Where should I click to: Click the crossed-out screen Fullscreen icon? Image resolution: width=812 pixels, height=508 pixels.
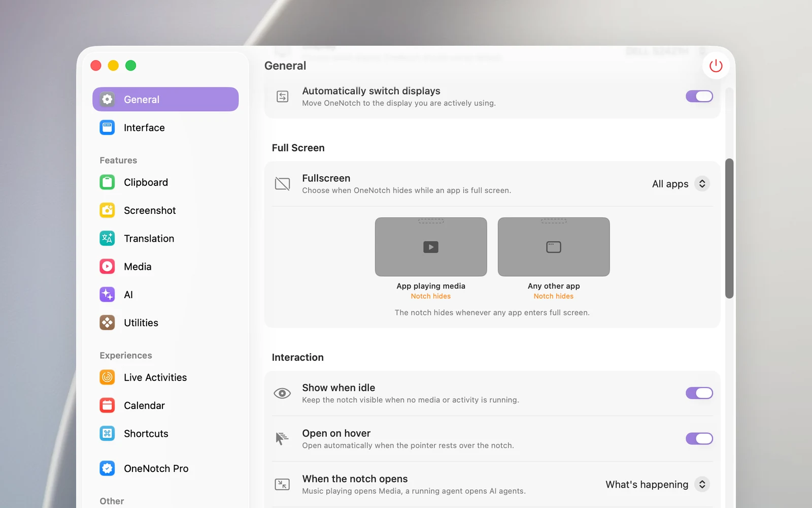[x=283, y=184]
